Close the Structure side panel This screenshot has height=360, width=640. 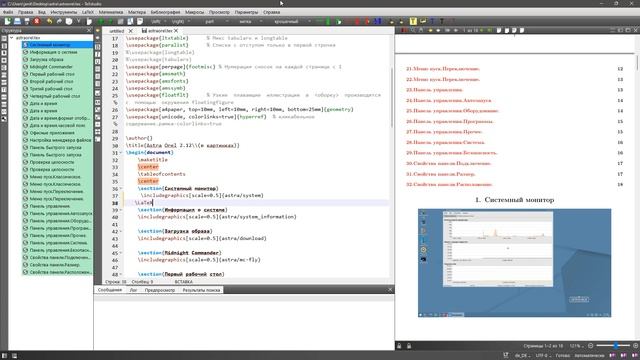[89, 31]
